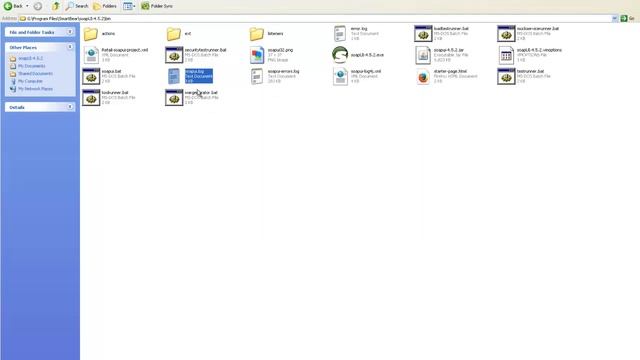The width and height of the screenshot is (640, 360).
Task: Open the Shared Documents link
Action: click(x=31, y=74)
